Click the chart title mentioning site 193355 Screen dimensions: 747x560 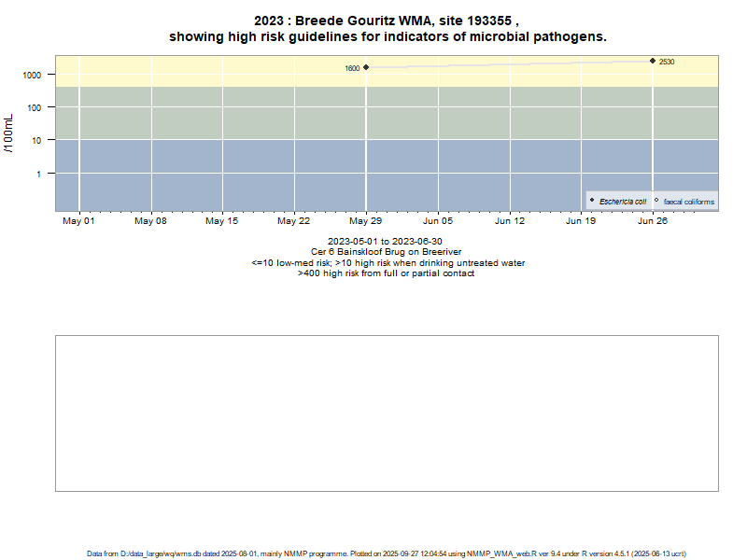click(387, 21)
